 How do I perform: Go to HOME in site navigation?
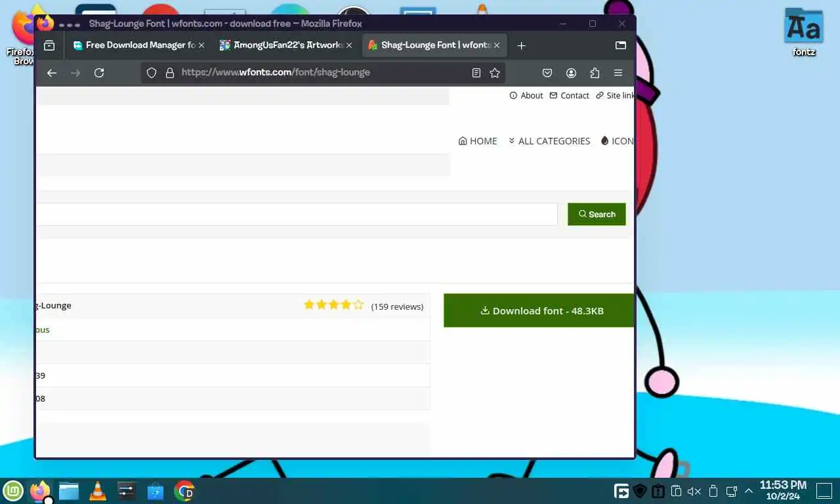478,141
